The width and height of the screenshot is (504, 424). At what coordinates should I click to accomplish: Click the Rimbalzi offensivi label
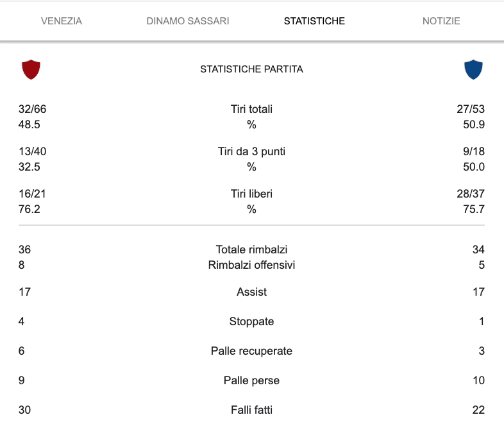click(251, 265)
